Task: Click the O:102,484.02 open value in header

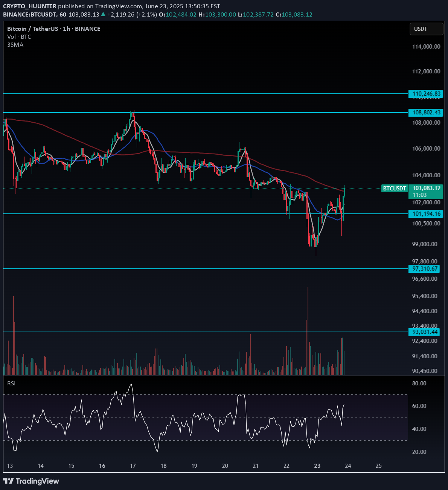Action: coord(178,15)
